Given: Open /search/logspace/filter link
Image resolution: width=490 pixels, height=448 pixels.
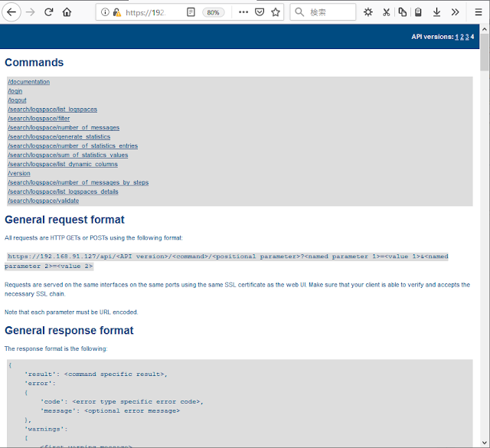Looking at the screenshot, I should click(x=39, y=118).
